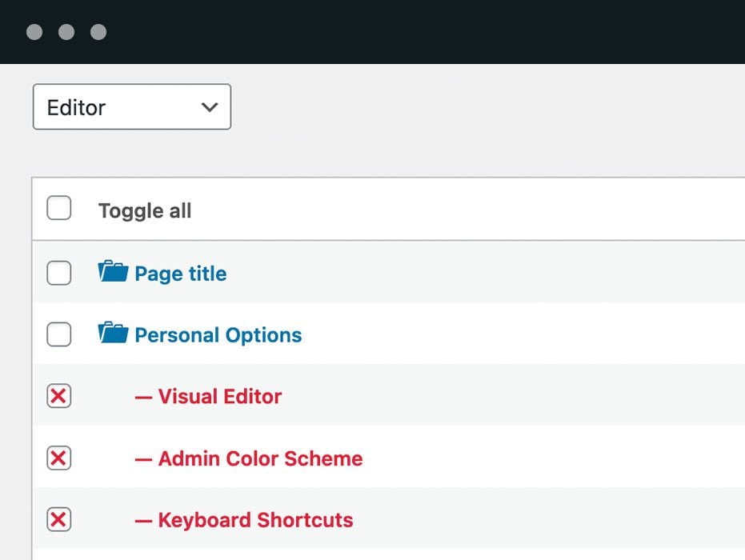This screenshot has height=560, width=745.
Task: Click the dark window title bar
Action: click(x=400, y=32)
